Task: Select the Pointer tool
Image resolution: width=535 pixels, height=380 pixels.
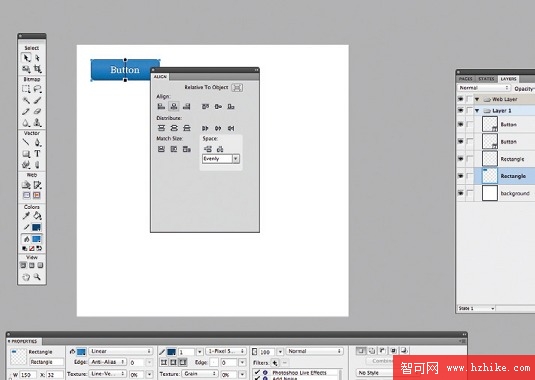Action: click(26, 58)
